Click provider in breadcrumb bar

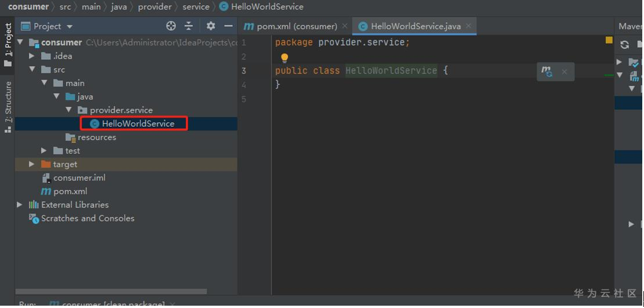[x=155, y=6]
